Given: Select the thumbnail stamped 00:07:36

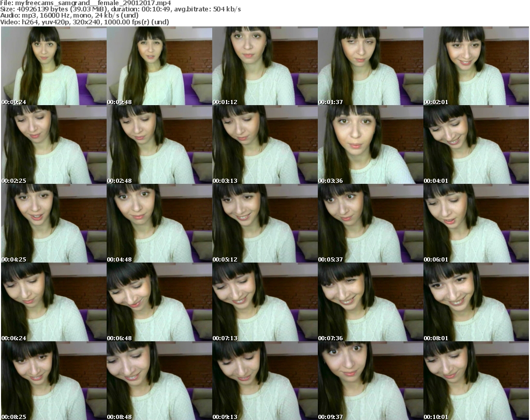Looking at the screenshot, I should point(371,302).
